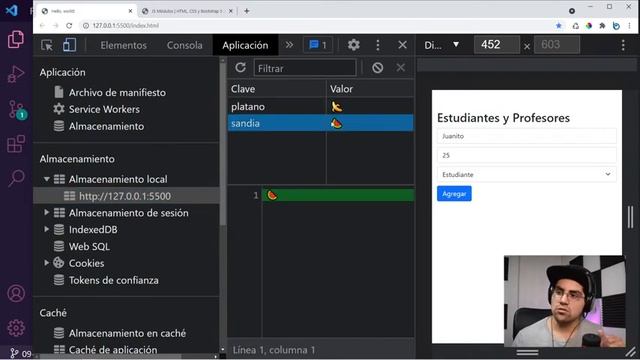Open Accounts icon in activity bar

[x=16, y=293]
